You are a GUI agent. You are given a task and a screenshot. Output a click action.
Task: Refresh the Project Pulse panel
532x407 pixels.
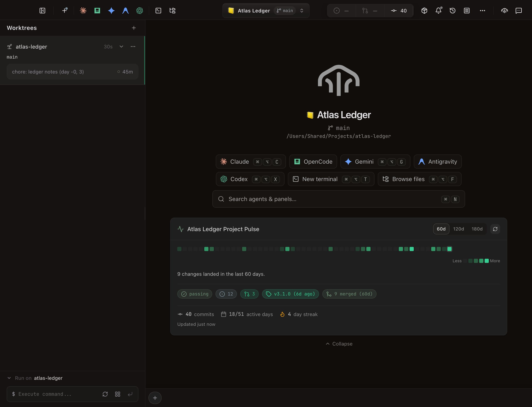coord(495,229)
